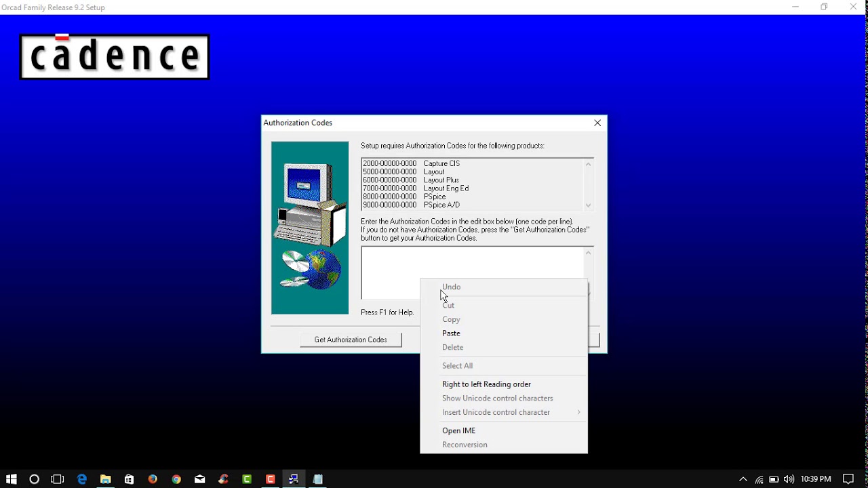868x488 pixels.
Task: Select the Capture CIS product row
Action: click(472, 163)
